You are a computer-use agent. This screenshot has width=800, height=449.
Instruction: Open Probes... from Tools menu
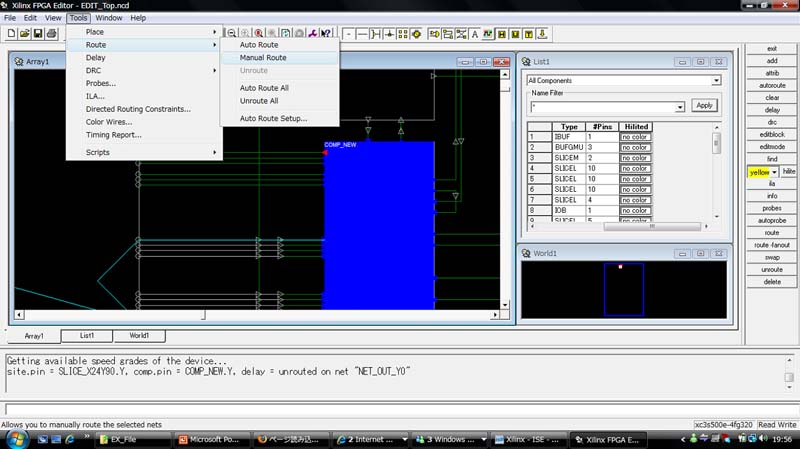tap(101, 83)
